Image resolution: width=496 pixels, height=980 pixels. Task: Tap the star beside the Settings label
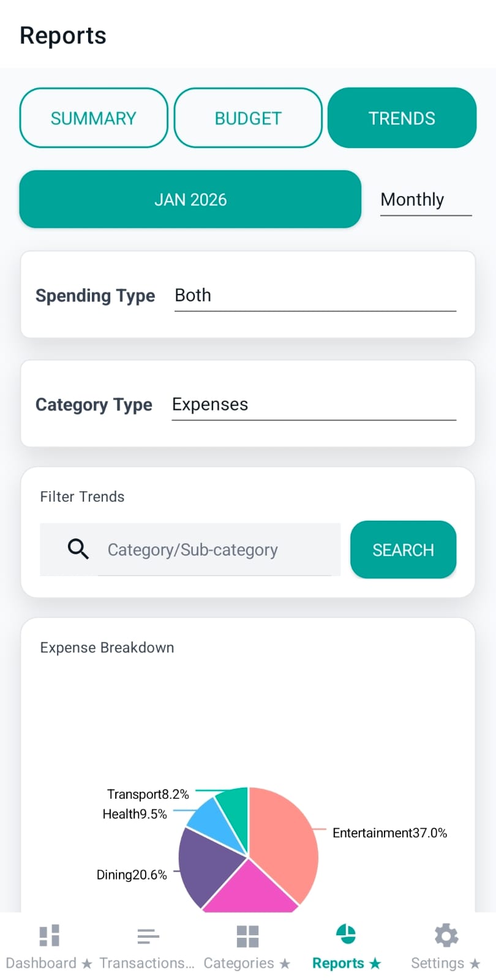pyautogui.click(x=476, y=963)
